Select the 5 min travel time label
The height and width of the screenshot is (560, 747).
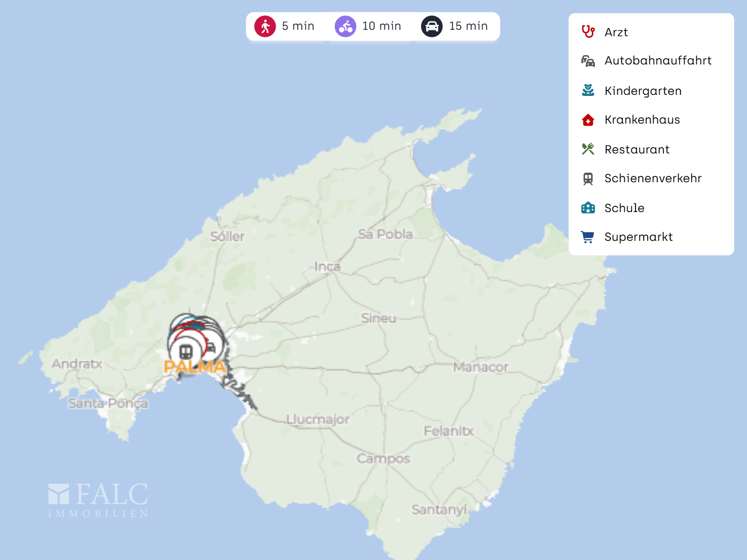298,26
